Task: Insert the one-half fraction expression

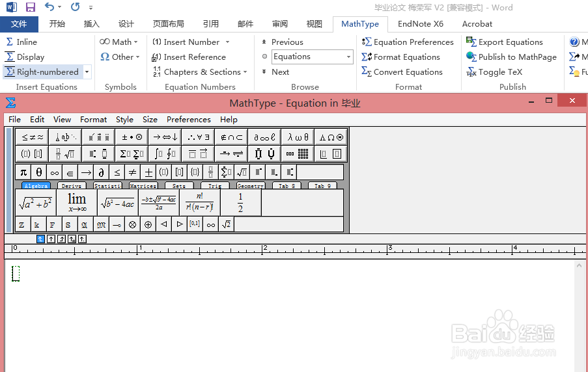Action: [x=241, y=203]
